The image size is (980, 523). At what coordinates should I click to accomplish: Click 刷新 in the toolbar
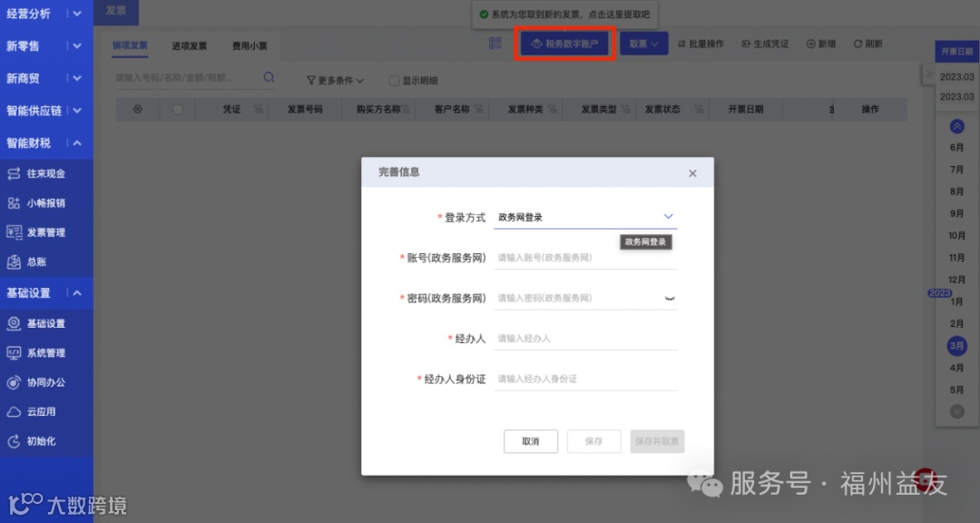(868, 44)
